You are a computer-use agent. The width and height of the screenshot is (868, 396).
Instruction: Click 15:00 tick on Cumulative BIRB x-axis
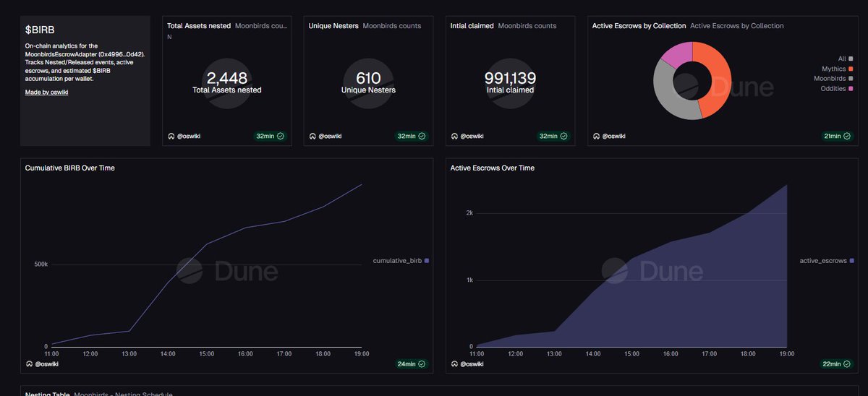(x=207, y=354)
